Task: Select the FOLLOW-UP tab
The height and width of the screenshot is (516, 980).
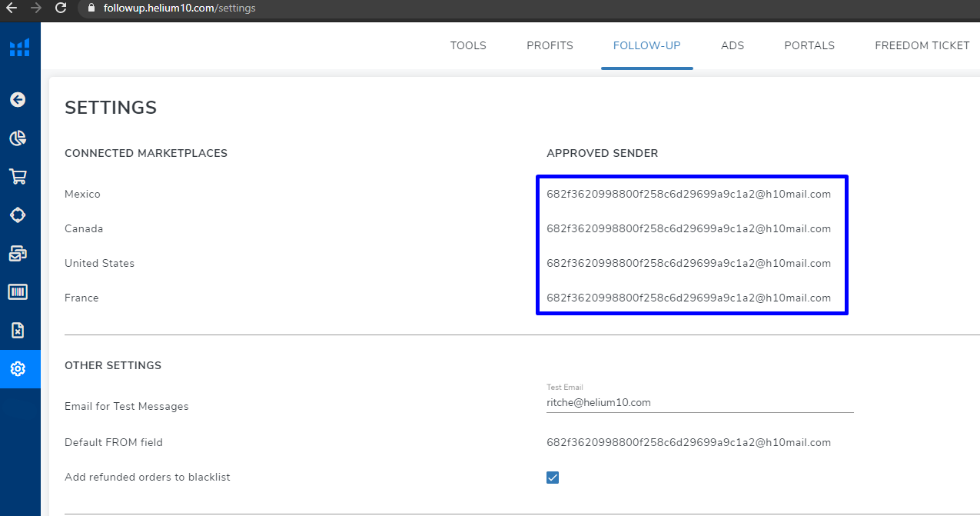Action: pyautogui.click(x=647, y=45)
